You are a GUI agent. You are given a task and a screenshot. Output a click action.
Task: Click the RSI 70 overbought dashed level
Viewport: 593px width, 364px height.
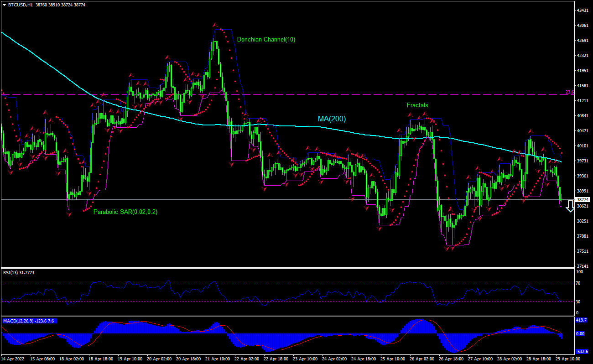(274, 283)
